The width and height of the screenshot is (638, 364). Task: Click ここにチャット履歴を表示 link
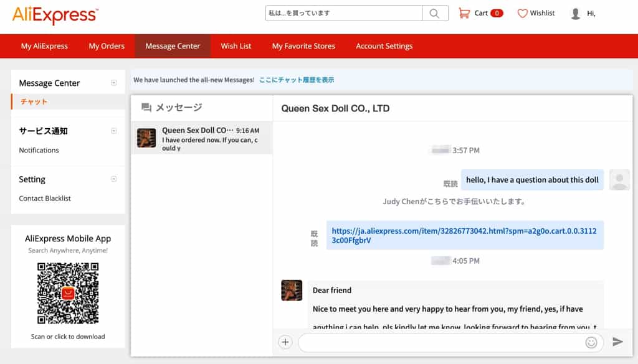pos(297,80)
